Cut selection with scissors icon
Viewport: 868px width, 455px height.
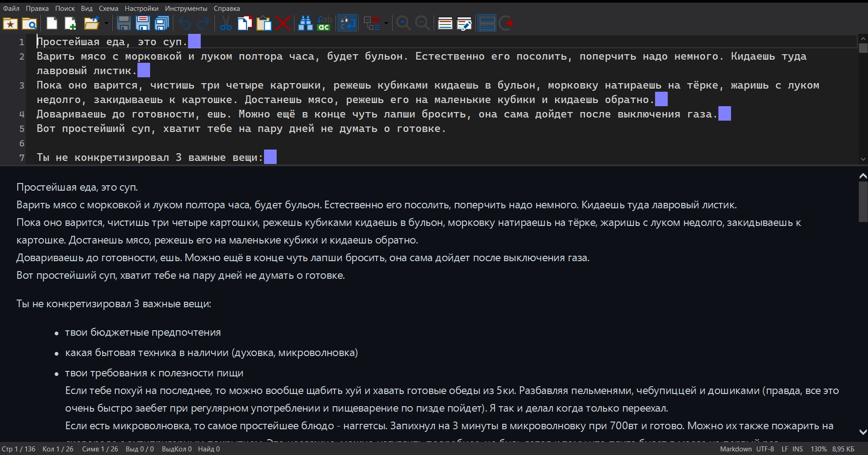(x=226, y=23)
